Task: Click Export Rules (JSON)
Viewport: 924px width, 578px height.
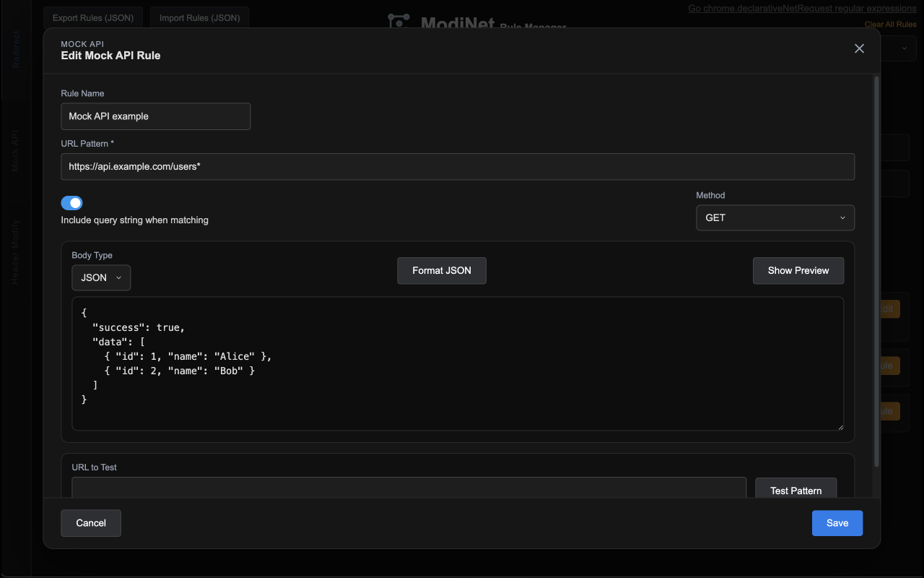Action: [92, 17]
